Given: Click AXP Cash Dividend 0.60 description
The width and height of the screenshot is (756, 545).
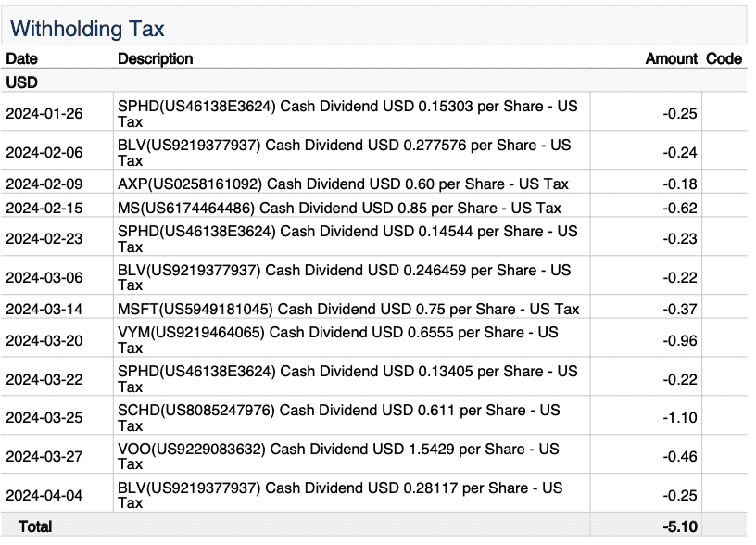Looking at the screenshot, I should (x=344, y=184).
